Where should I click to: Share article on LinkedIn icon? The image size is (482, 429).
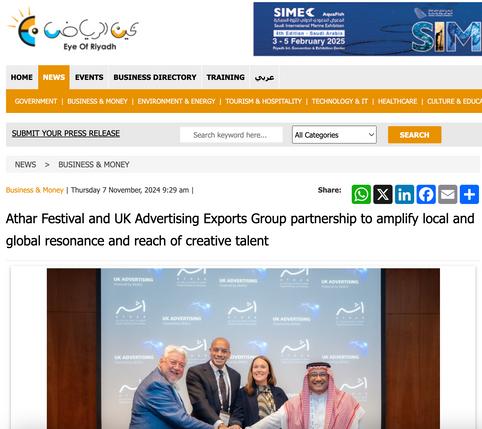pyautogui.click(x=404, y=194)
